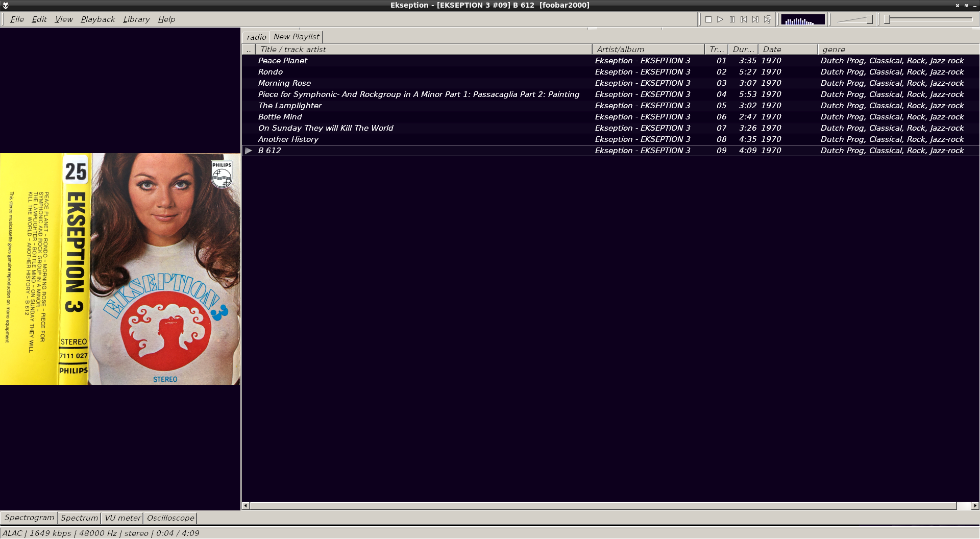Image resolution: width=980 pixels, height=539 pixels.
Task: Click the horizontal scrollbar left arrow
Action: (246, 506)
